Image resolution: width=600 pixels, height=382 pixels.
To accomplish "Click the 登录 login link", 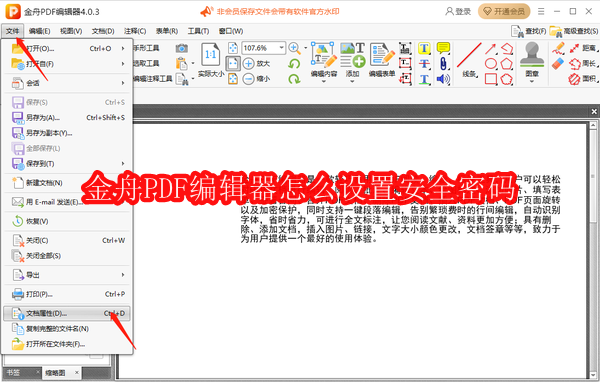I will tap(458, 11).
